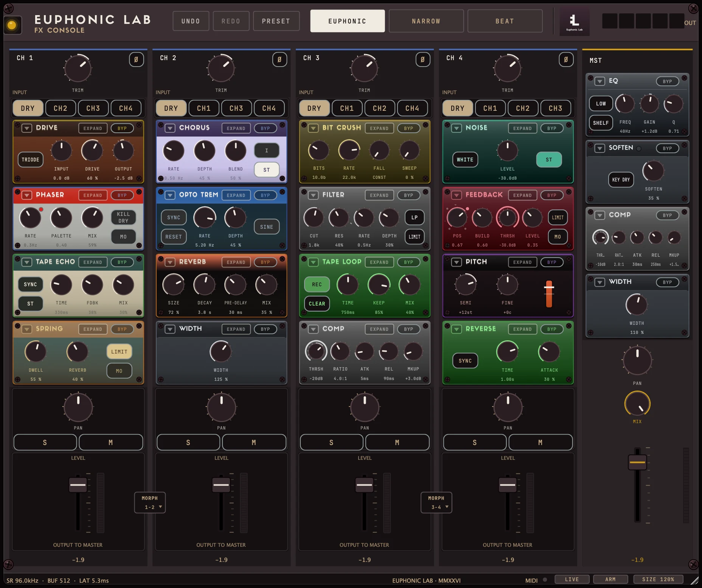
Task: Click the SIZE 120% status button
Action: click(658, 579)
